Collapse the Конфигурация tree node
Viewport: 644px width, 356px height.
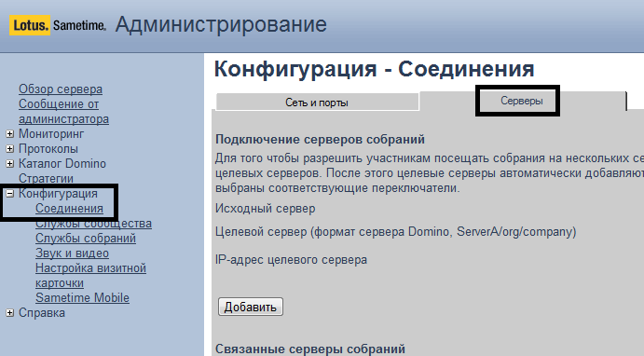pyautogui.click(x=10, y=194)
